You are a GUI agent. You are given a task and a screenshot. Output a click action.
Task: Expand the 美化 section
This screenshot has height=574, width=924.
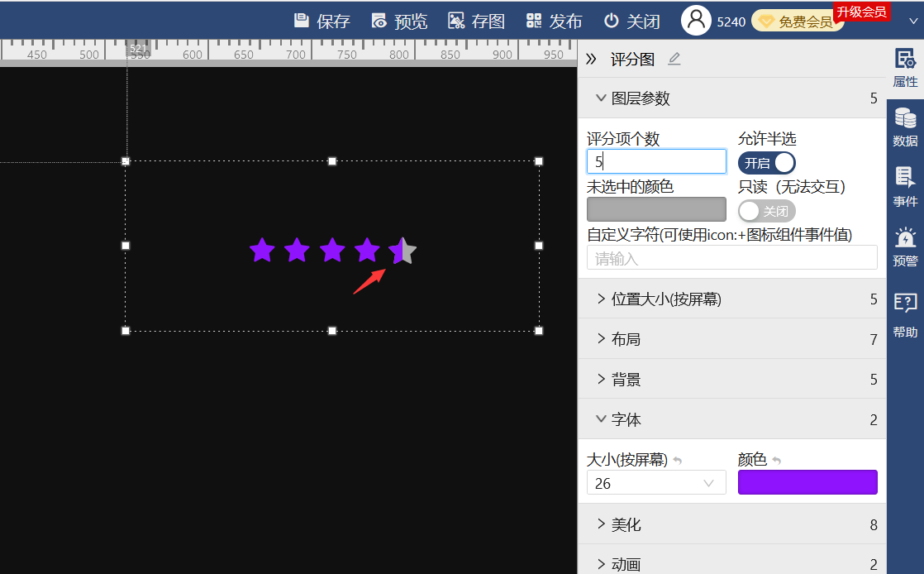[732, 524]
